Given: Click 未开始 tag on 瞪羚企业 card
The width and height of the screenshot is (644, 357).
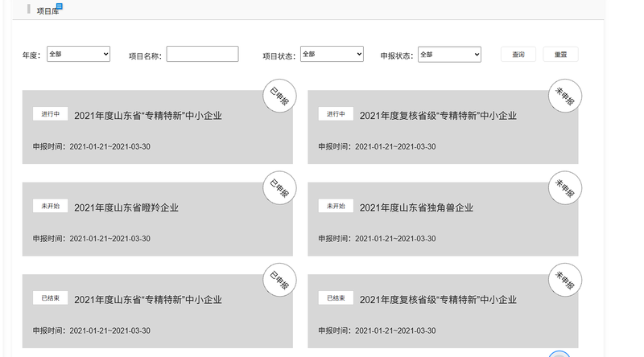Looking at the screenshot, I should pyautogui.click(x=51, y=206).
